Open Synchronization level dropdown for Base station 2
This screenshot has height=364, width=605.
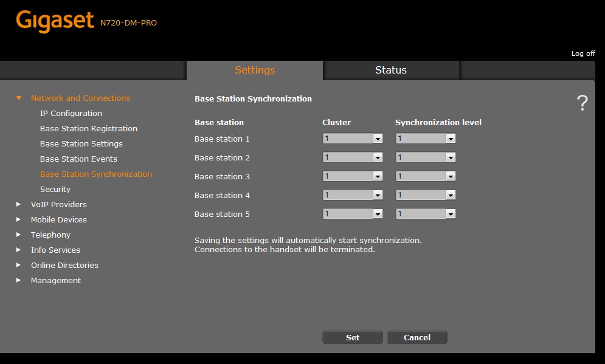click(425, 157)
